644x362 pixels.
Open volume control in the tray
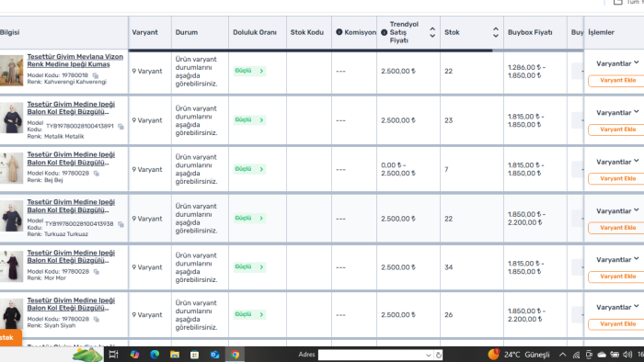tap(627, 355)
